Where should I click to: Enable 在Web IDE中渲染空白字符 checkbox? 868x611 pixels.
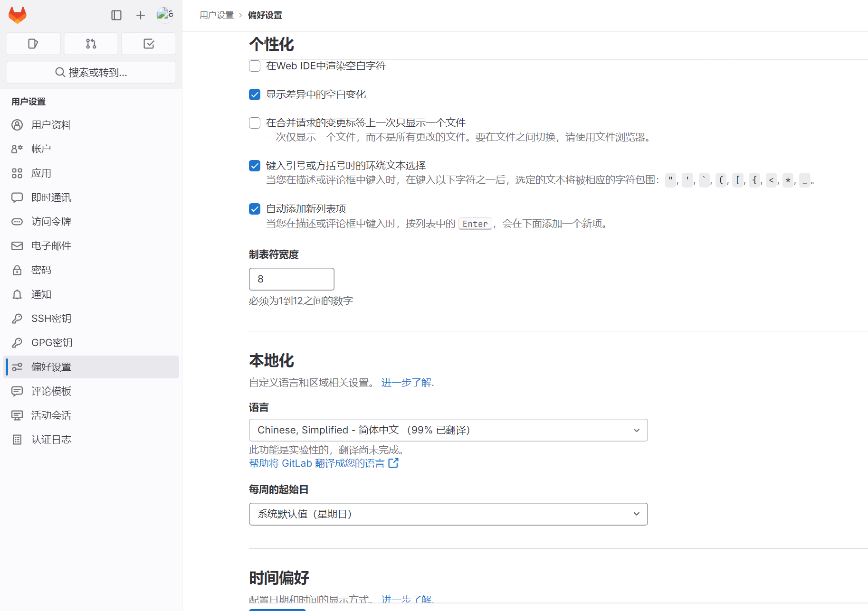pos(255,66)
